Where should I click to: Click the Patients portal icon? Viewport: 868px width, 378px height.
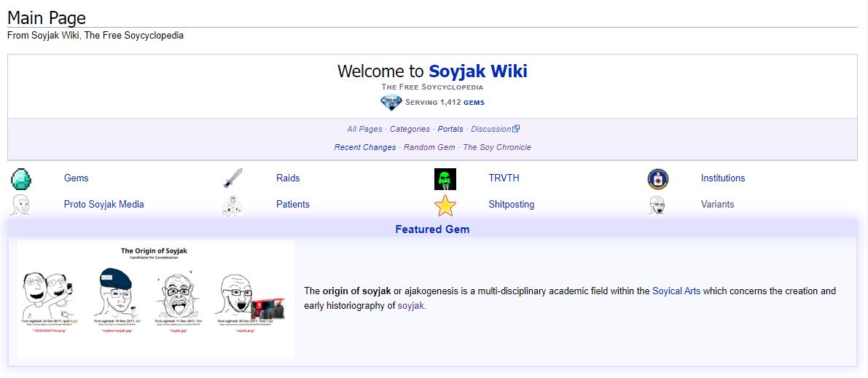(x=232, y=205)
